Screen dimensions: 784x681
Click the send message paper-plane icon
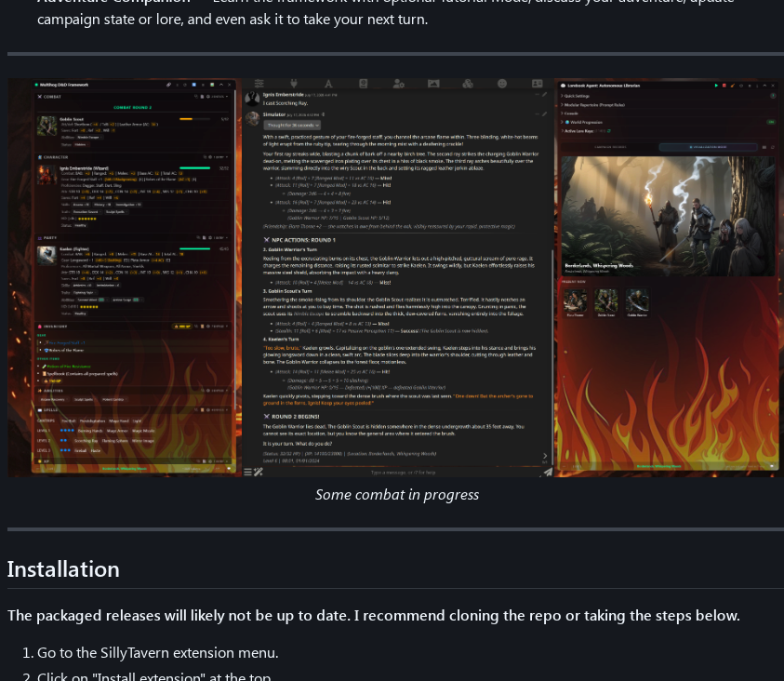point(548,472)
